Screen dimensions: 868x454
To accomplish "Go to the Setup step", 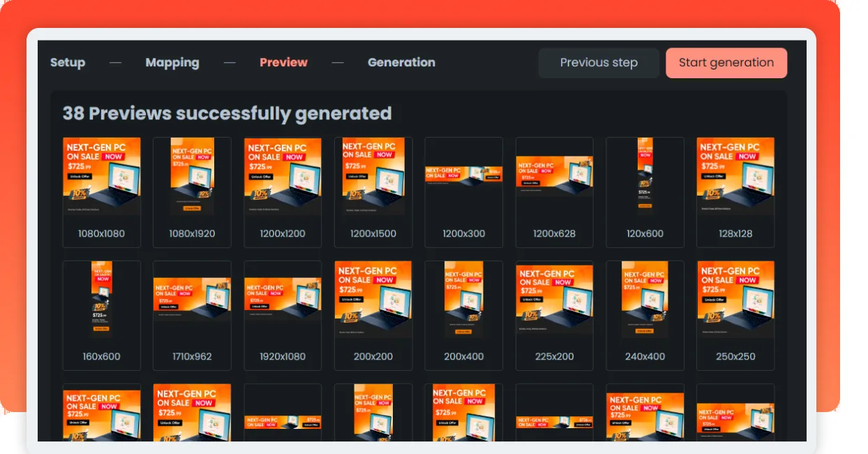I will pyautogui.click(x=68, y=62).
